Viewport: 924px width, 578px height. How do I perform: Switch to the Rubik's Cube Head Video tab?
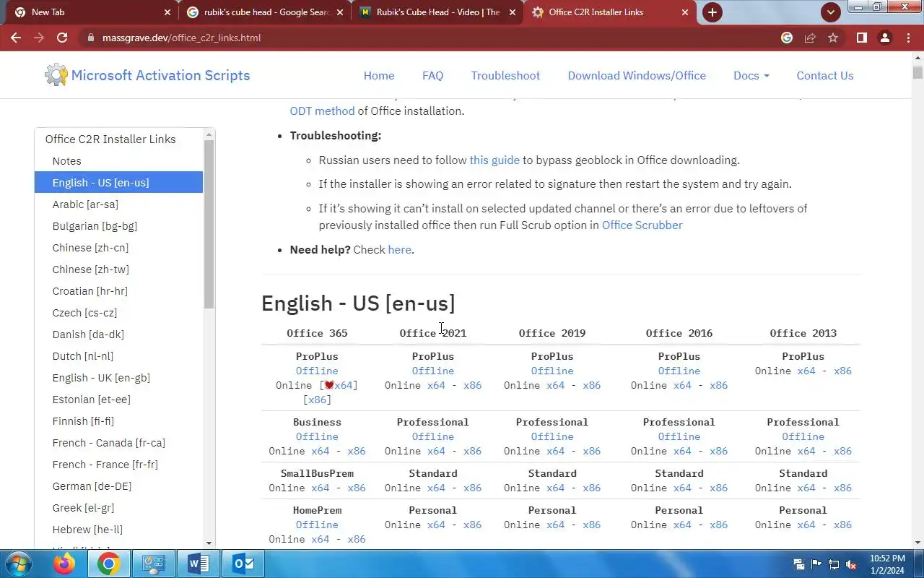[x=438, y=12]
